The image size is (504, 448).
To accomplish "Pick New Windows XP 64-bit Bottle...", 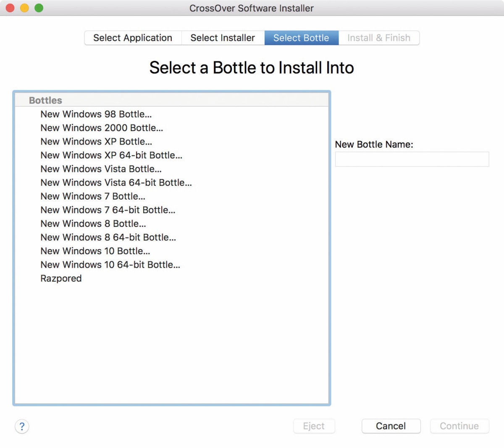I will (x=172, y=155).
